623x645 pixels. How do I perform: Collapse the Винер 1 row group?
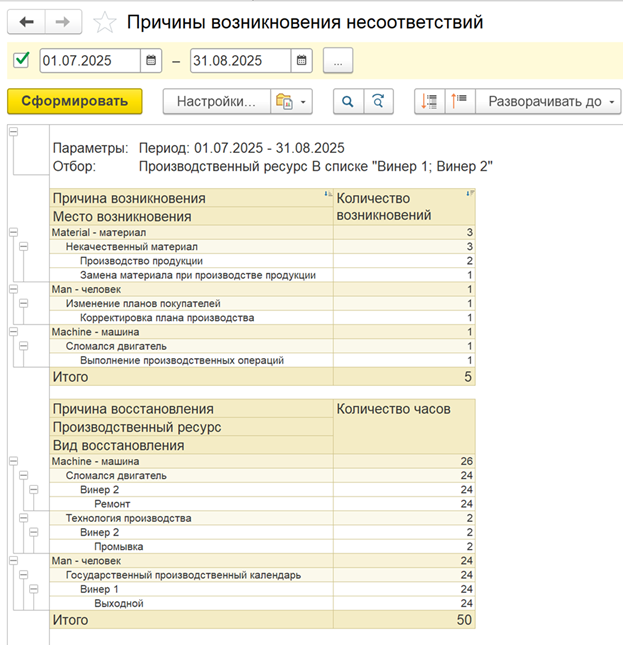(x=34, y=589)
